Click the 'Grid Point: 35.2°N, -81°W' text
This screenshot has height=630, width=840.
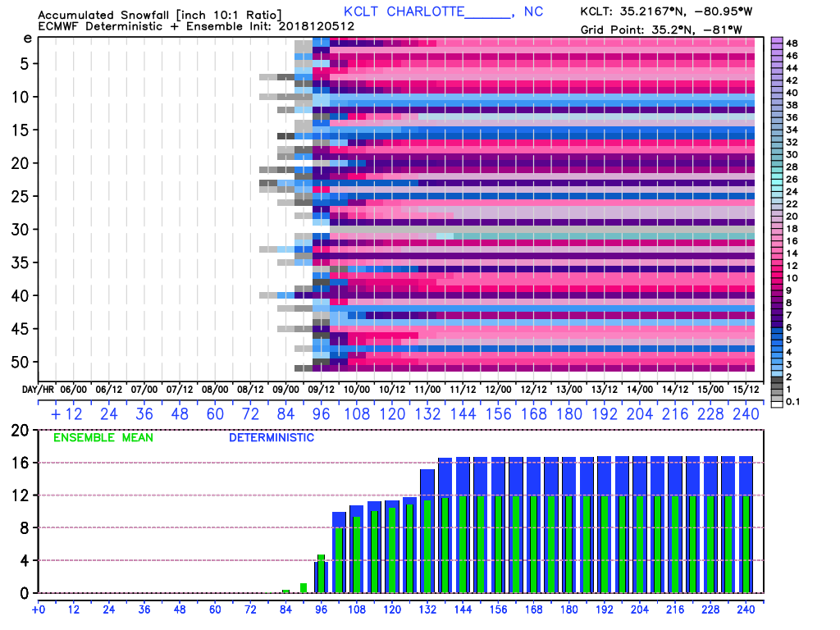click(662, 30)
